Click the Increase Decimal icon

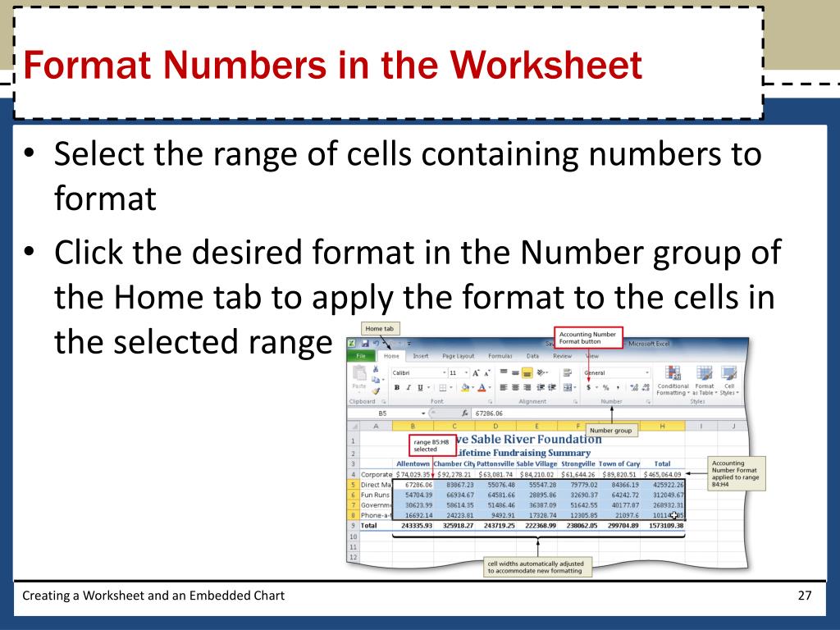(x=634, y=387)
